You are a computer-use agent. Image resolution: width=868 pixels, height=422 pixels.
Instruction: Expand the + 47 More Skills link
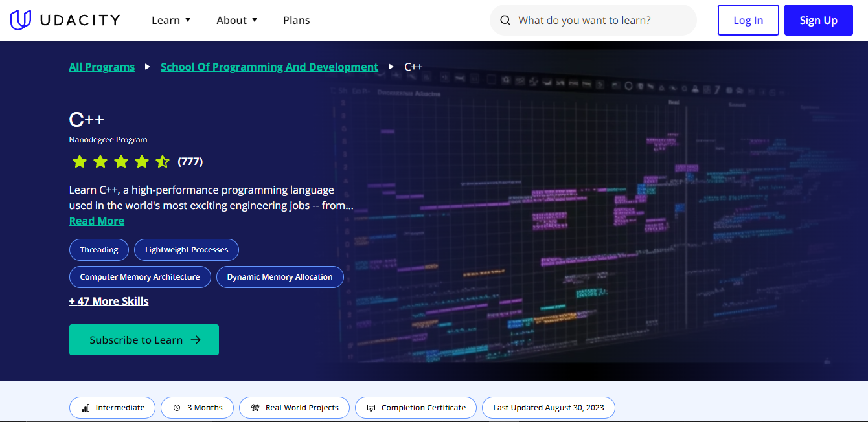pyautogui.click(x=109, y=301)
